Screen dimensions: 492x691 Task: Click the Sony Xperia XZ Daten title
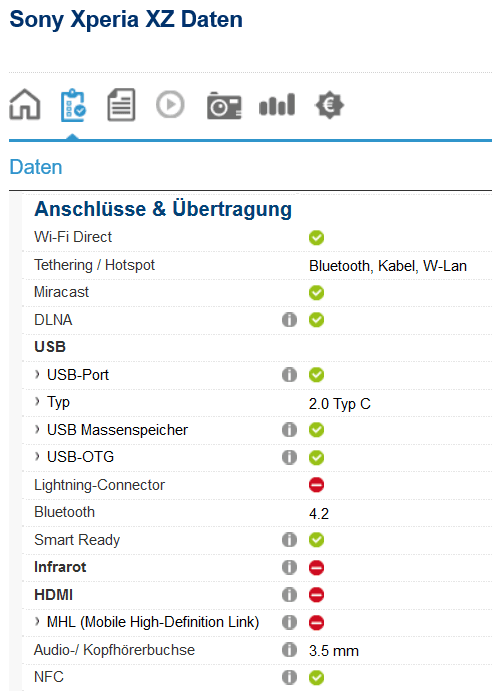[x=126, y=20]
